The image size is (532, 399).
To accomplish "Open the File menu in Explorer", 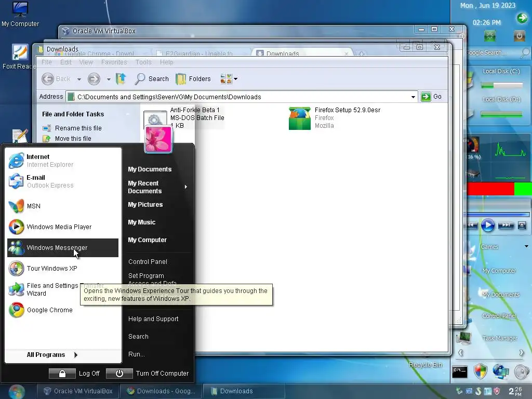I will click(x=46, y=62).
